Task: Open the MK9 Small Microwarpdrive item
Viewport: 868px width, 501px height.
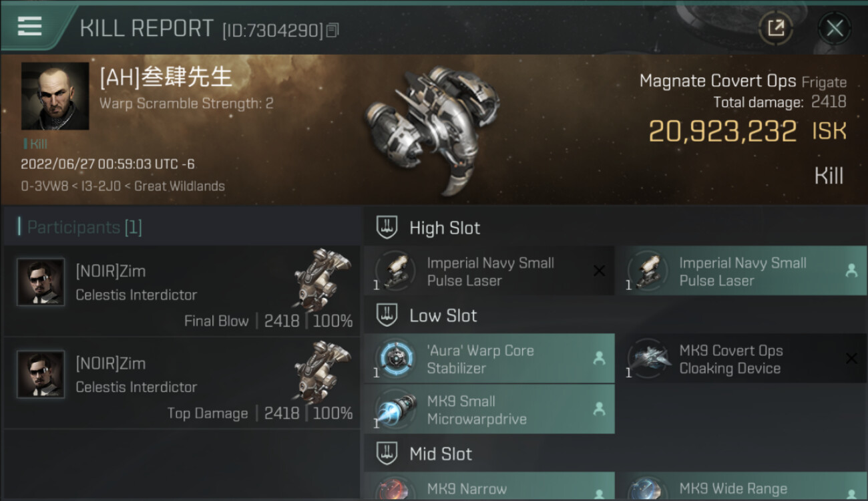Action: click(489, 409)
